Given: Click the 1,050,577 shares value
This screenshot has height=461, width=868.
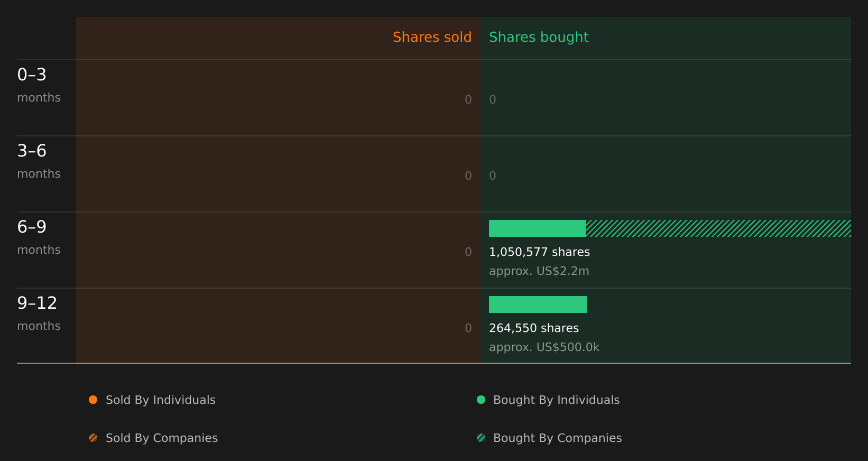Looking at the screenshot, I should tap(539, 252).
